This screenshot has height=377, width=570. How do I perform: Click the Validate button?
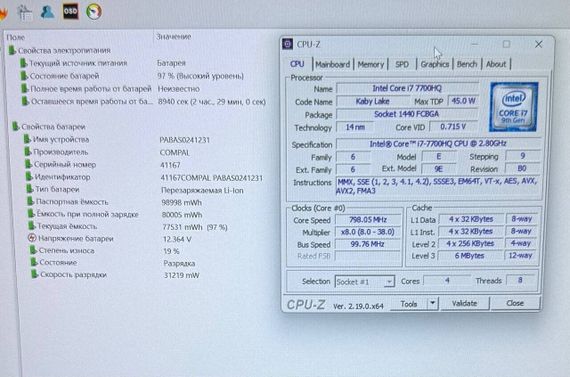(464, 303)
